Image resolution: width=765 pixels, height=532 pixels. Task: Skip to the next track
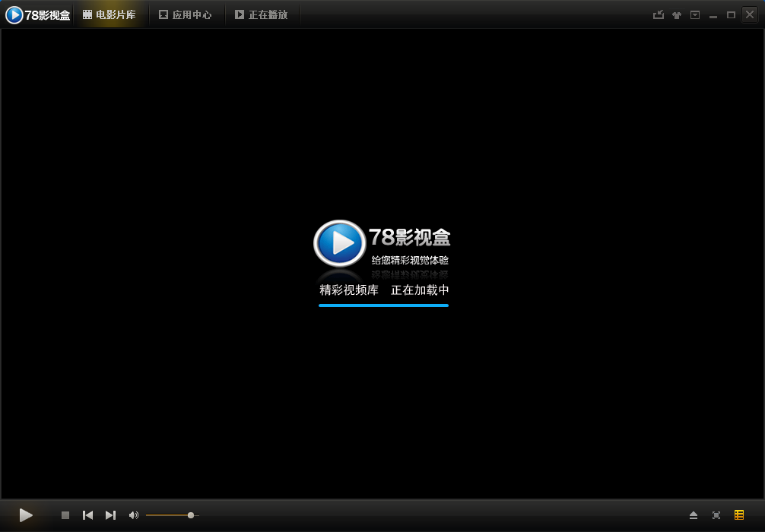[x=111, y=515]
